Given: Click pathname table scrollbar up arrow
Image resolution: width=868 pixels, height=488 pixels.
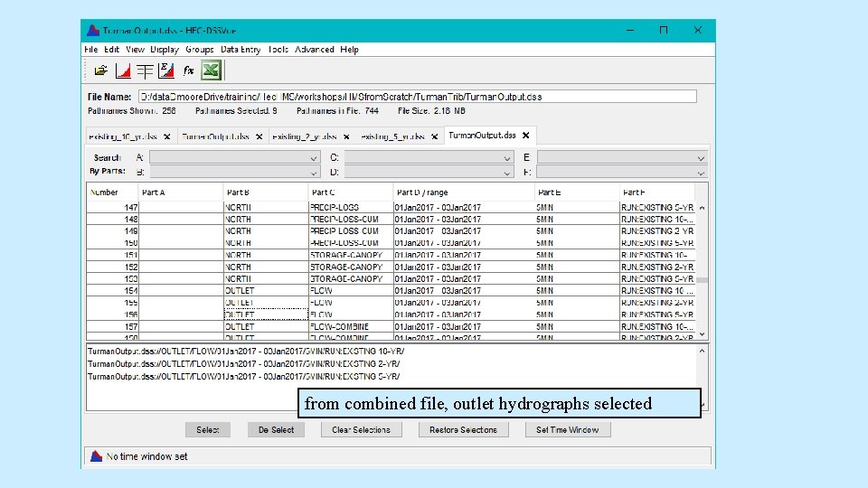Looking at the screenshot, I should pyautogui.click(x=702, y=208).
